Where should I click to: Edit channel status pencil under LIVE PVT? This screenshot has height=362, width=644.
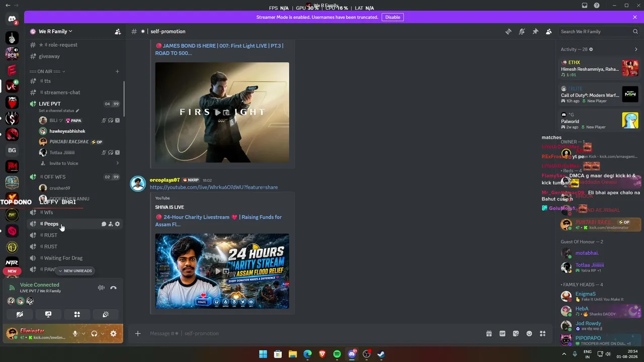[x=77, y=111]
